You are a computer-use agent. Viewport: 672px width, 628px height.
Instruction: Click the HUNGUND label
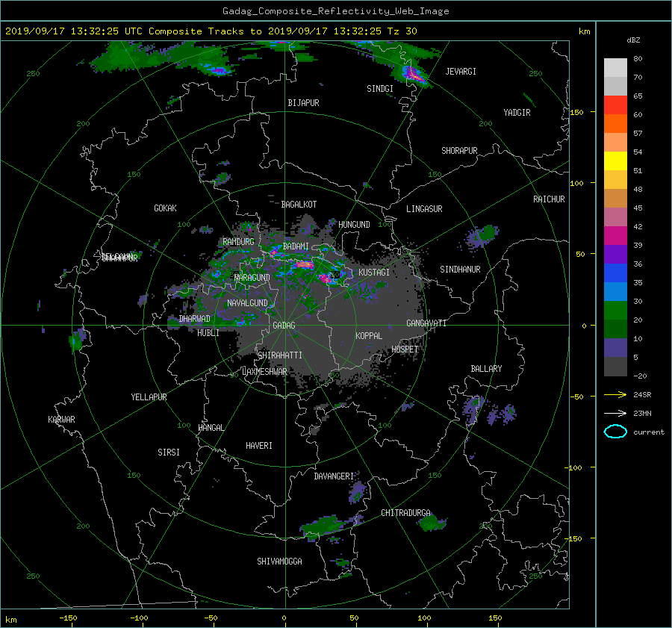(x=354, y=225)
